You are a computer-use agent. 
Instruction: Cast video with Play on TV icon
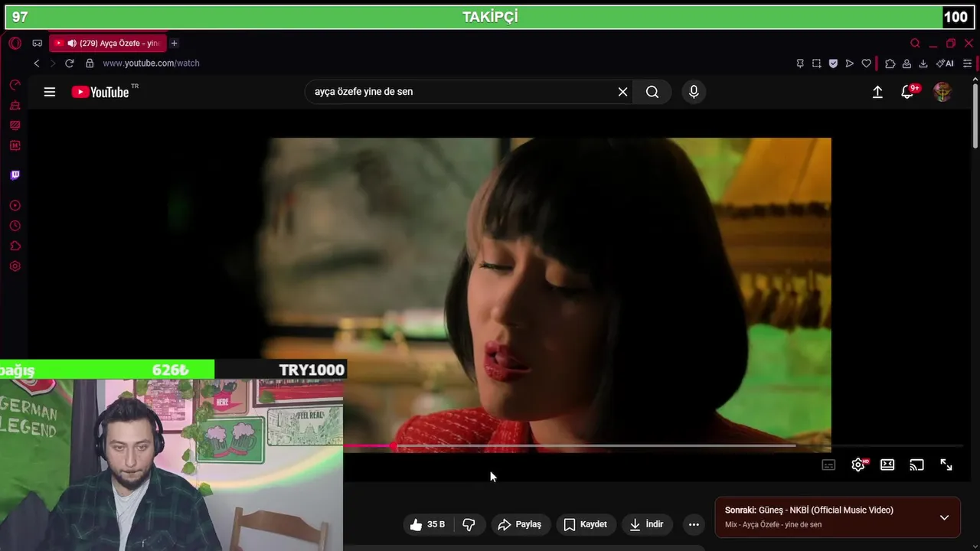[916, 465]
